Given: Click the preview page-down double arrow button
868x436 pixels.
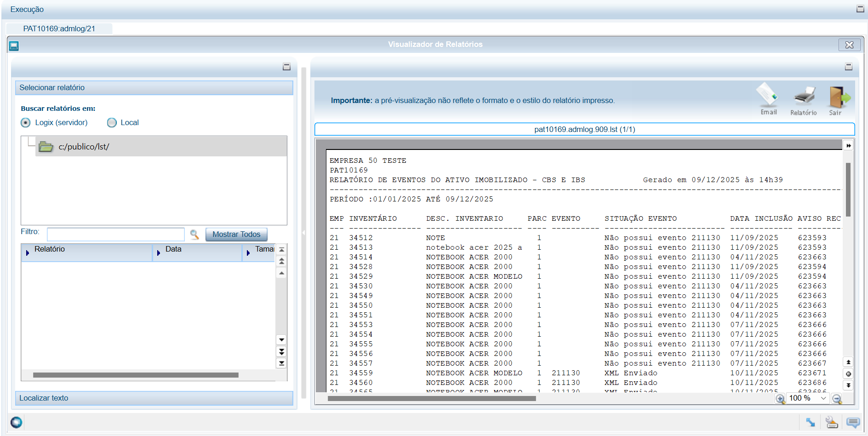Looking at the screenshot, I should (848, 385).
